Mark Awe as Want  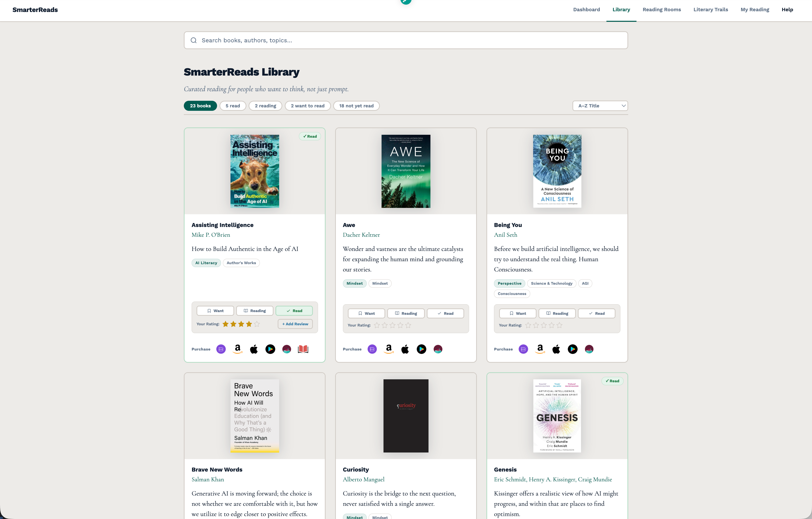tap(367, 314)
